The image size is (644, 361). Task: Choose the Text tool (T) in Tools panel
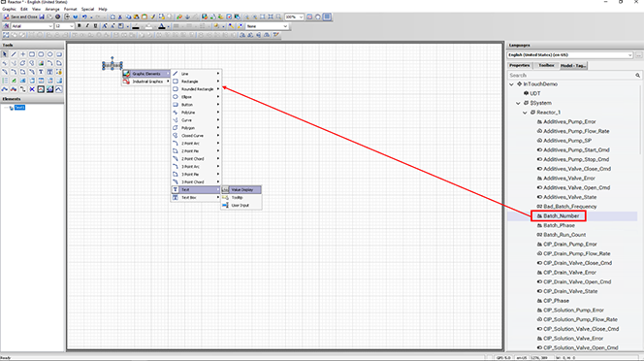(x=41, y=72)
